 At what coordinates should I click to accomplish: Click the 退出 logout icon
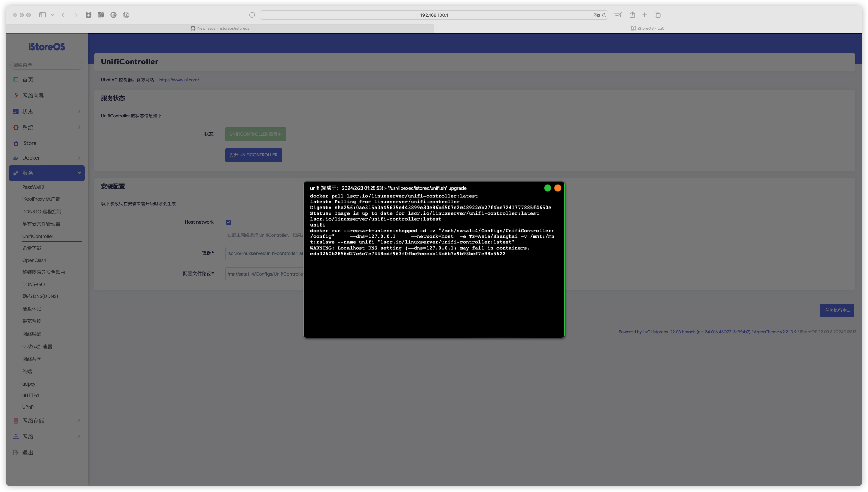pyautogui.click(x=16, y=453)
